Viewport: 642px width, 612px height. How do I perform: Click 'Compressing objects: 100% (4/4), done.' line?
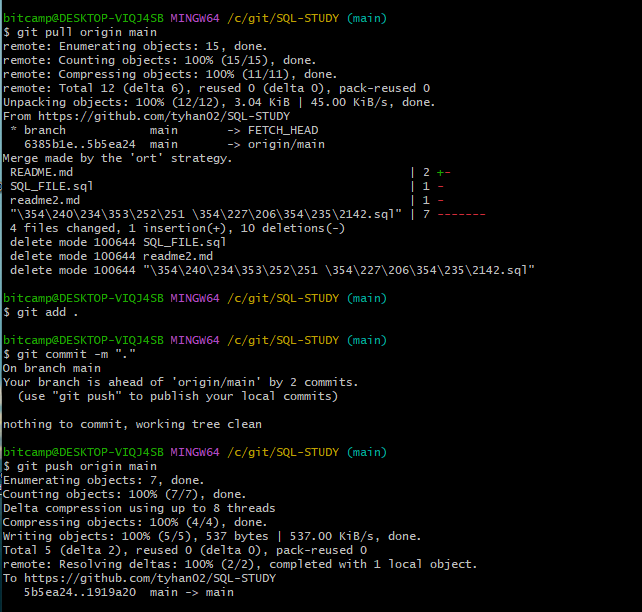(x=135, y=522)
